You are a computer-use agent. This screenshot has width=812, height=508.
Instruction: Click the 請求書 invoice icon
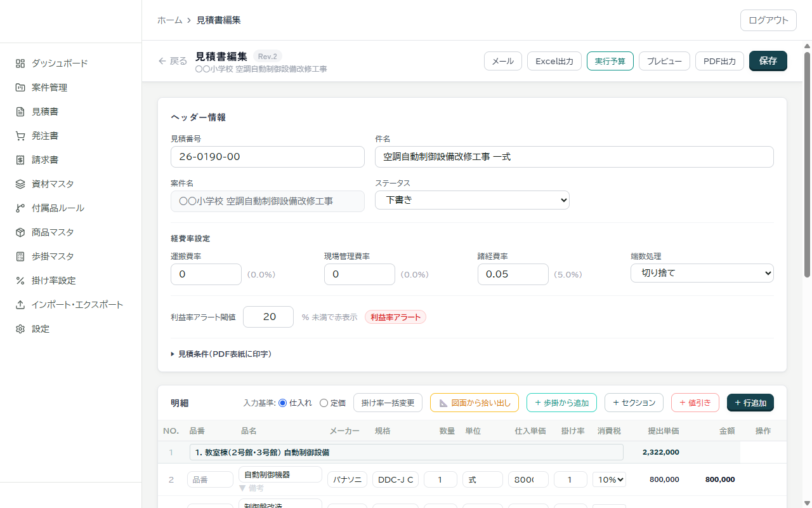pyautogui.click(x=20, y=160)
